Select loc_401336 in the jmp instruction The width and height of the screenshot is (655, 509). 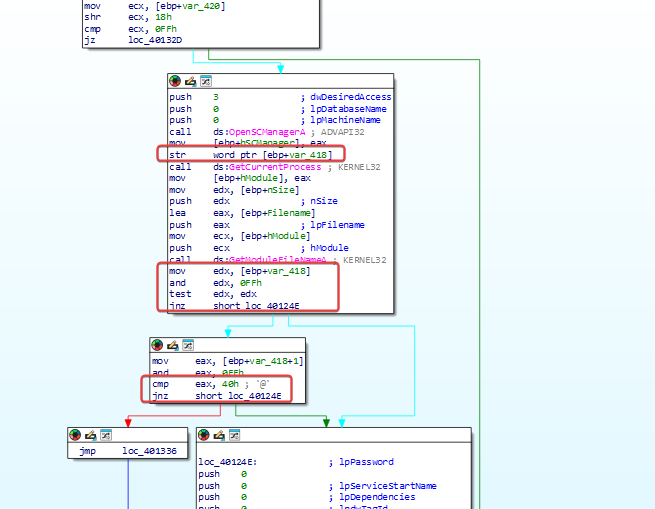click(x=149, y=451)
